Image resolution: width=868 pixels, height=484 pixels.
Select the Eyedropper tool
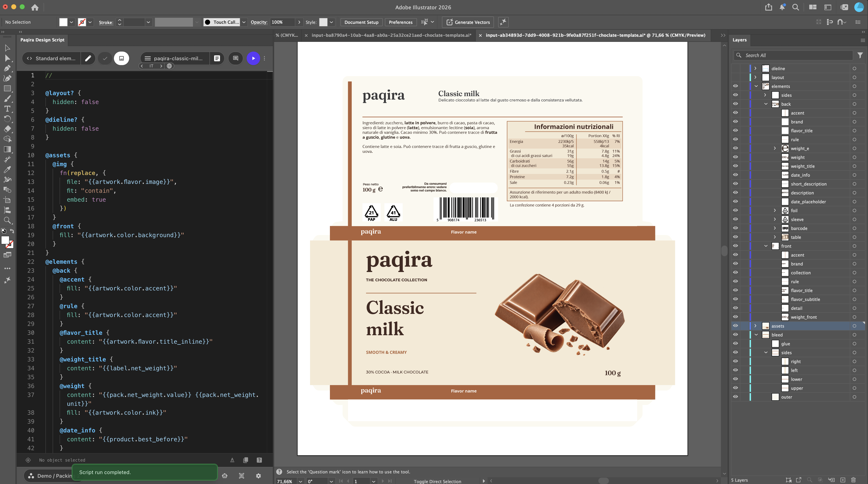tap(7, 170)
